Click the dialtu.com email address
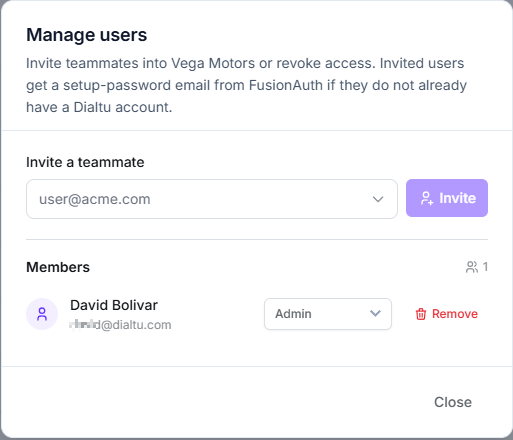 point(120,325)
